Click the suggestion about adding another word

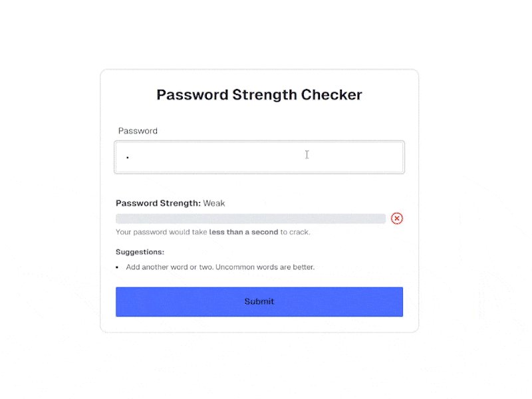tap(221, 267)
